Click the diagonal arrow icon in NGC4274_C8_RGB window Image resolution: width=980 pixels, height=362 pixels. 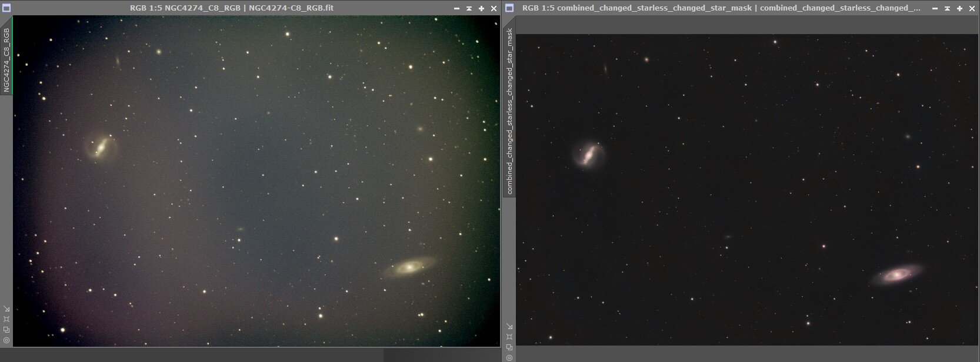pos(6,309)
